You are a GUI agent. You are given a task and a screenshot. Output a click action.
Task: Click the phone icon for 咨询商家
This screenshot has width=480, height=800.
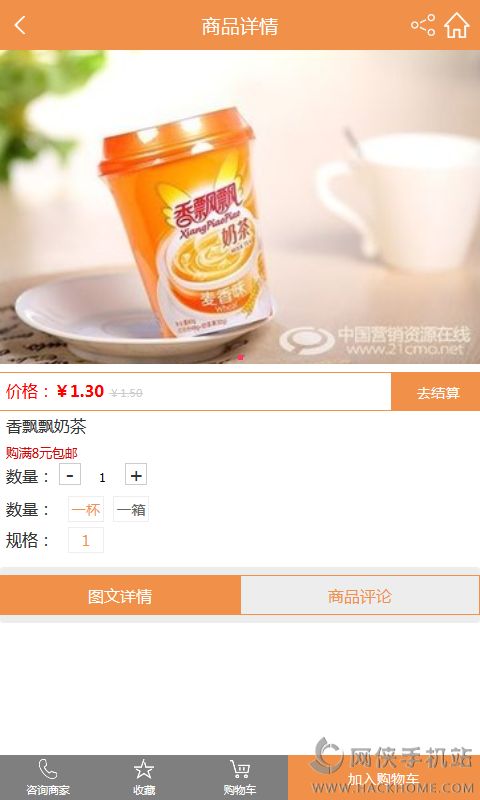click(48, 769)
